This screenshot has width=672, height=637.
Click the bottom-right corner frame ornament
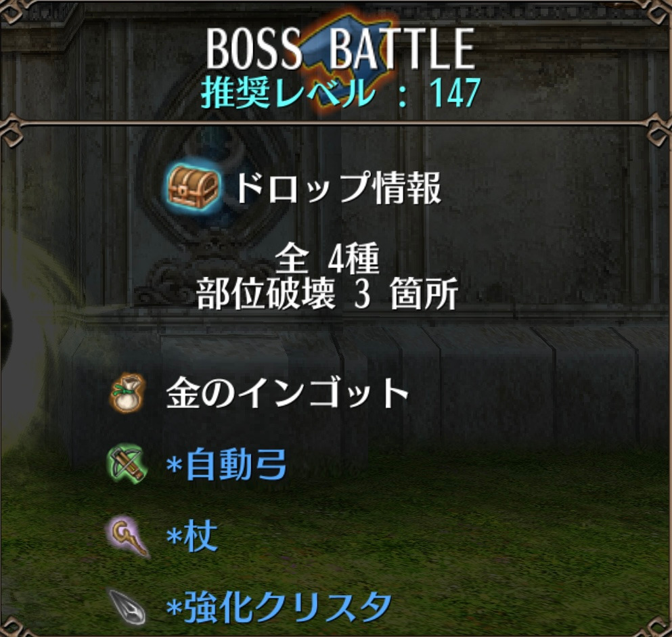pos(659,627)
